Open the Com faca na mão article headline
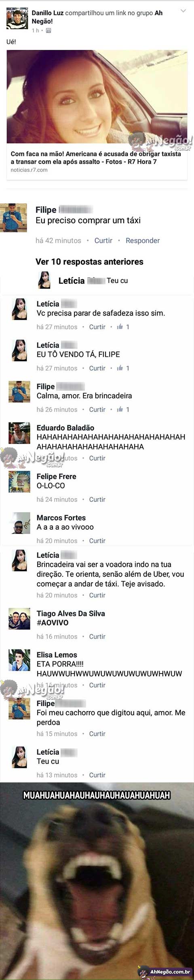 [96, 158]
